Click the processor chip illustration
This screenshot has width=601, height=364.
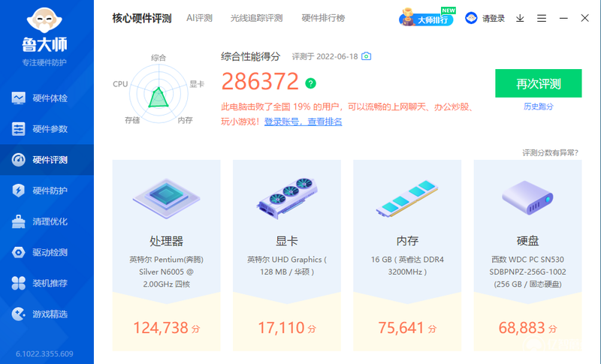166,198
